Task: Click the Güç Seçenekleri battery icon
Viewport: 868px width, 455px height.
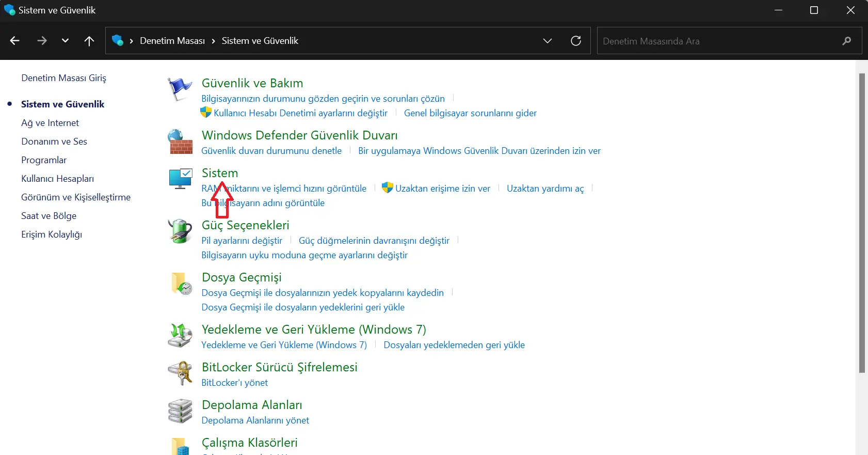Action: [x=180, y=231]
